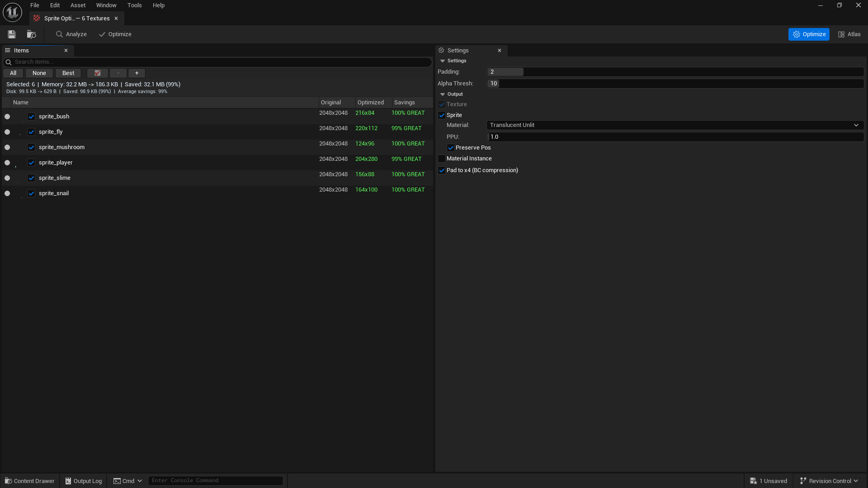Toggle the Preserve Pos checkbox

coord(451,148)
